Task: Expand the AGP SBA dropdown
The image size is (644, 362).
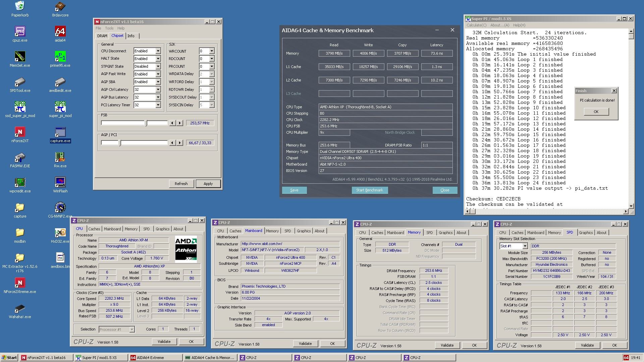Action: click(158, 82)
